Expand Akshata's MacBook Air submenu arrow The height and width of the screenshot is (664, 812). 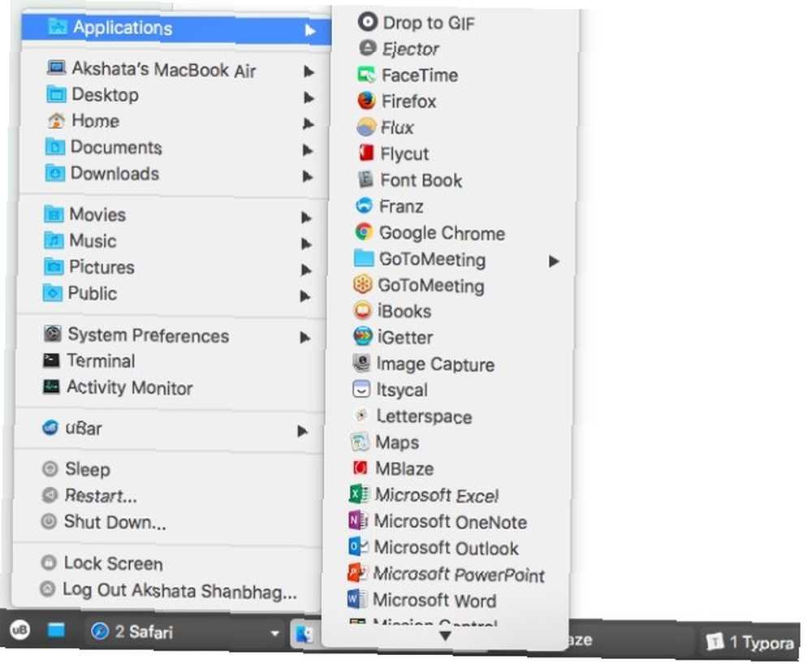click(309, 71)
